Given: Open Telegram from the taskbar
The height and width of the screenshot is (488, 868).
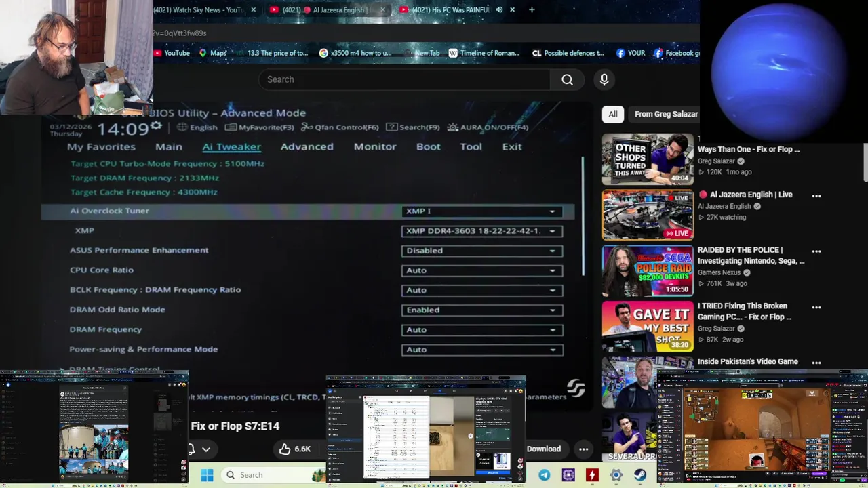Looking at the screenshot, I should (545, 475).
